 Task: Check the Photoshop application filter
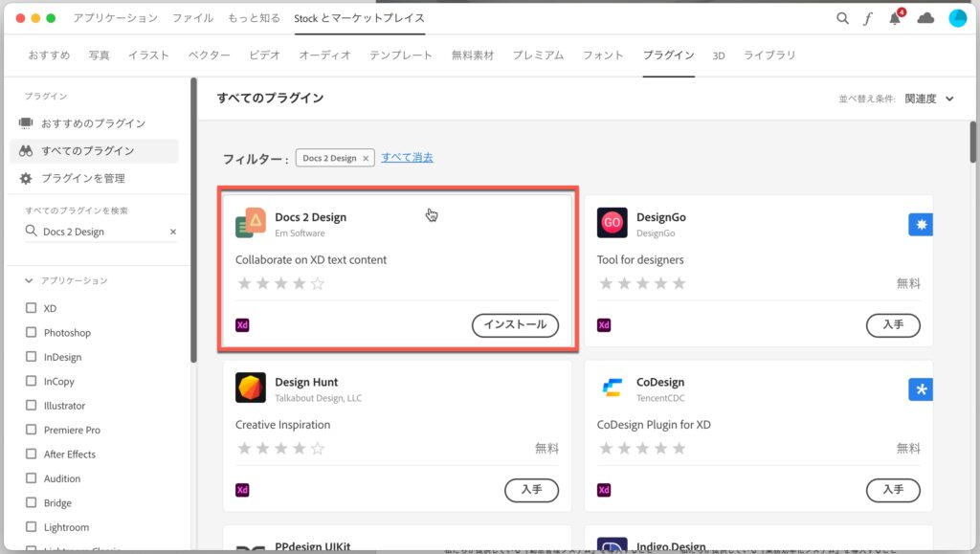pos(32,332)
